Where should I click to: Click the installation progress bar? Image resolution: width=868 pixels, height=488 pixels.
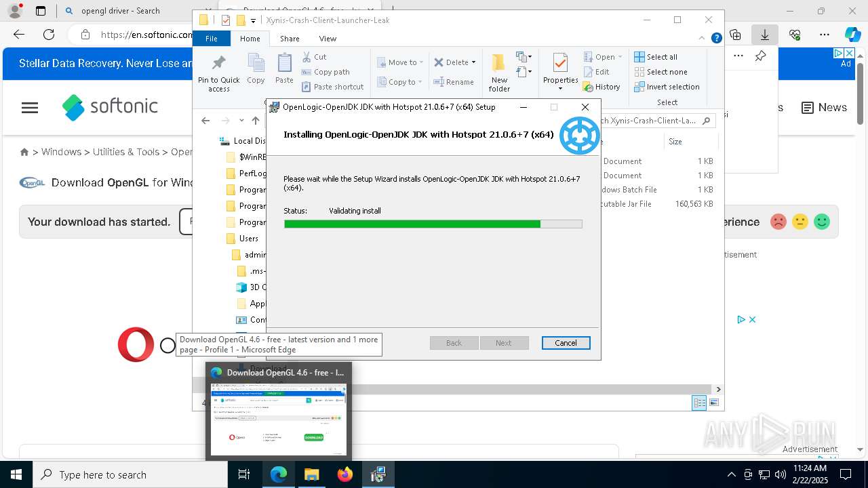pyautogui.click(x=433, y=224)
